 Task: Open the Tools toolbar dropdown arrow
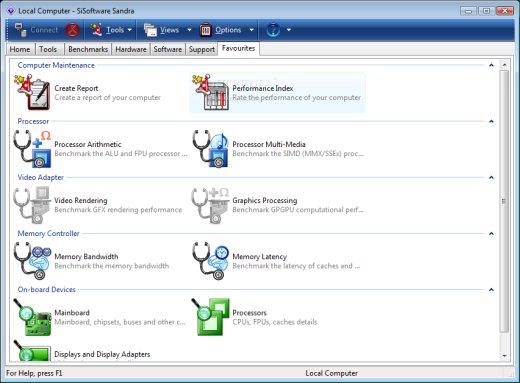(130, 30)
